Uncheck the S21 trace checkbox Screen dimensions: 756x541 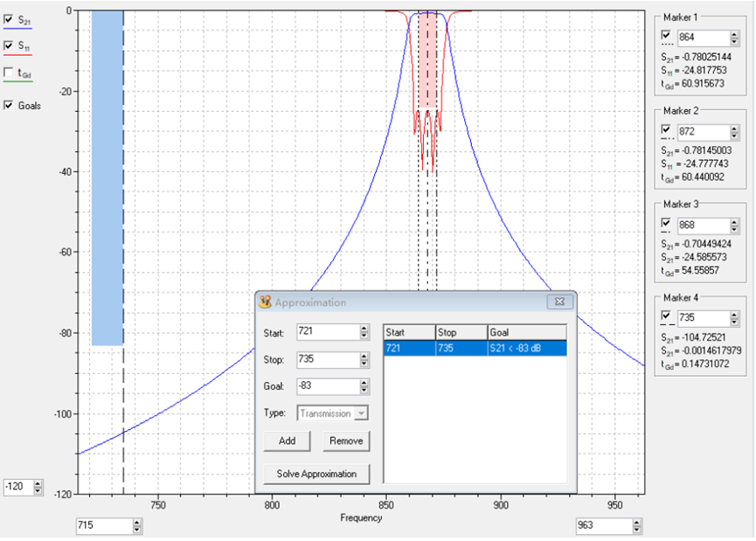click(9, 17)
